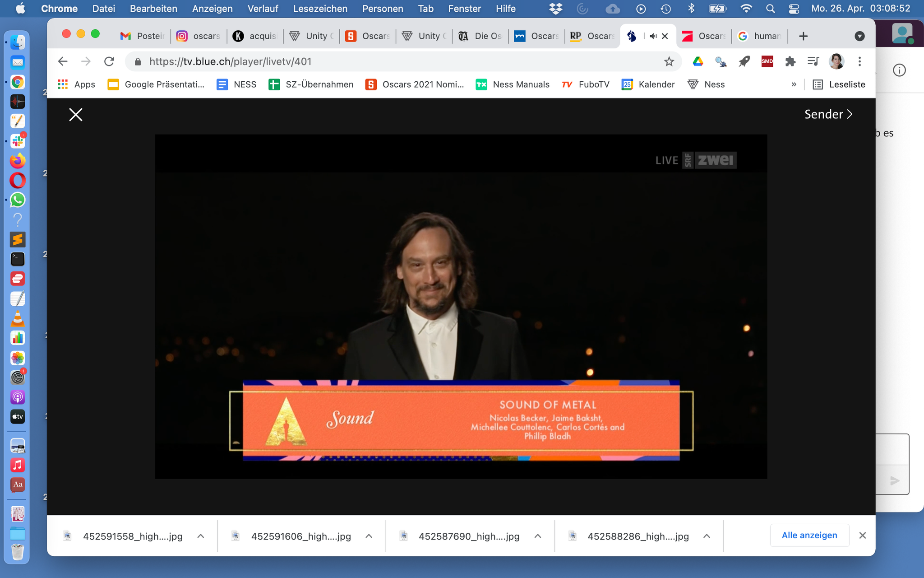This screenshot has height=578, width=924.
Task: Open the Sender channel list
Action: pyautogui.click(x=828, y=114)
